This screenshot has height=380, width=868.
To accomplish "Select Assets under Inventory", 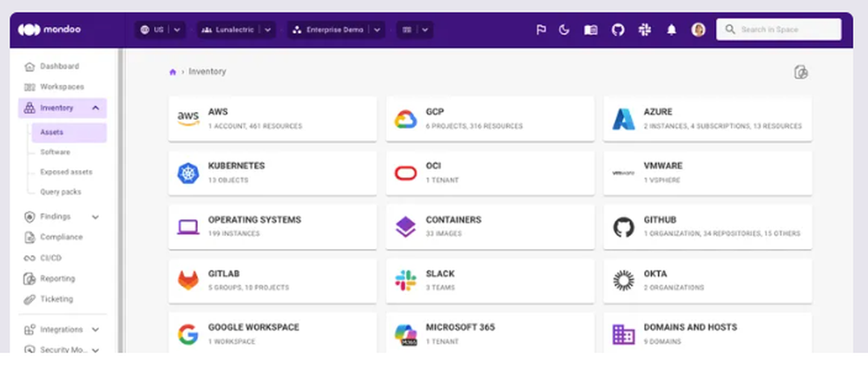I will [69, 132].
